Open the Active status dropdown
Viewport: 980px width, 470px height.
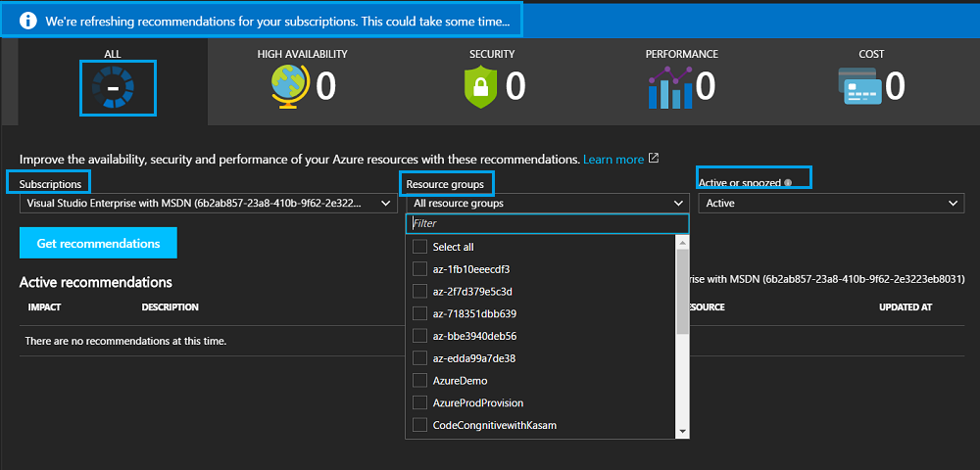point(830,204)
